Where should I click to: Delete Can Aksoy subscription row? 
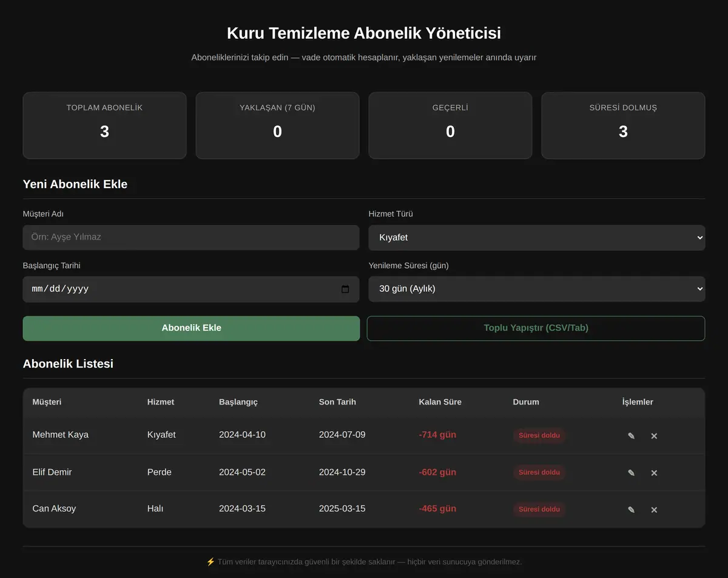[654, 509]
